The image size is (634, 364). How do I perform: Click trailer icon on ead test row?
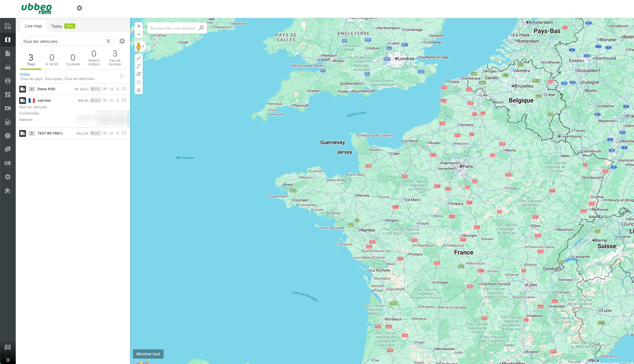pyautogui.click(x=105, y=100)
